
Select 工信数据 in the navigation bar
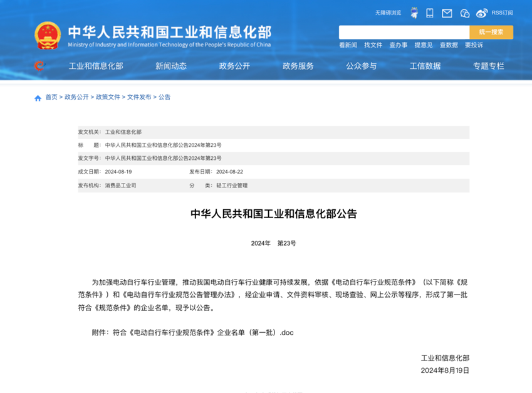[425, 66]
